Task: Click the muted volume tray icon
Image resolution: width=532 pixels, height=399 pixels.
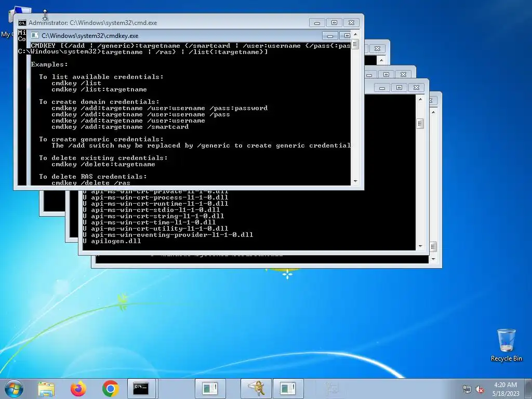Action: 480,390
